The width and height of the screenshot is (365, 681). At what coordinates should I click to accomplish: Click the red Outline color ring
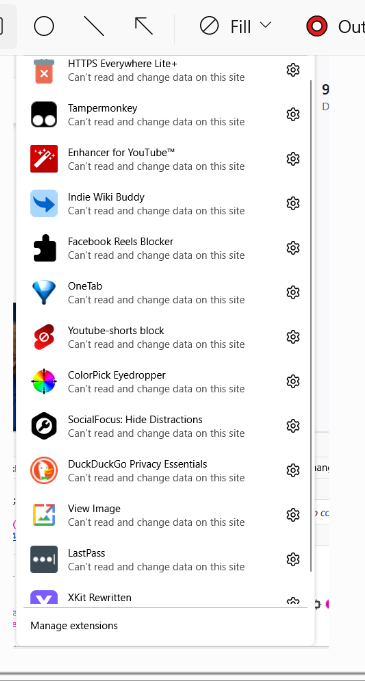click(x=317, y=26)
